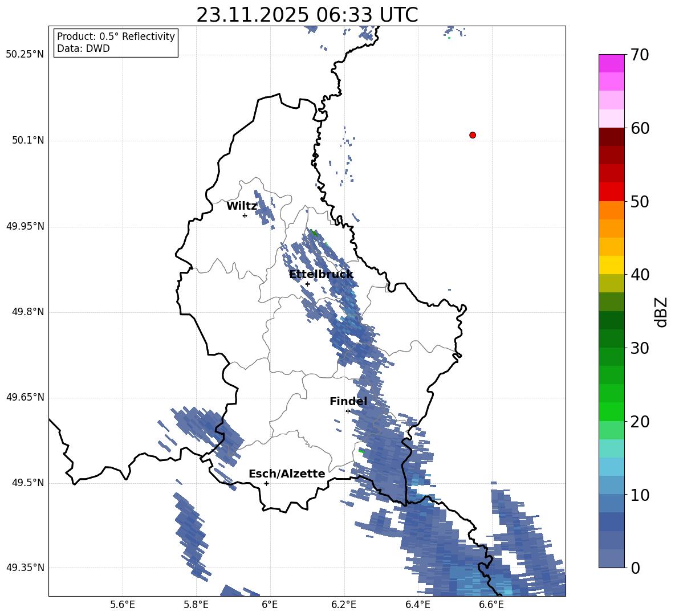Click the Esch/Alzette station cross marker
Image resolution: width=675 pixels, height=616 pixels.
266,483
